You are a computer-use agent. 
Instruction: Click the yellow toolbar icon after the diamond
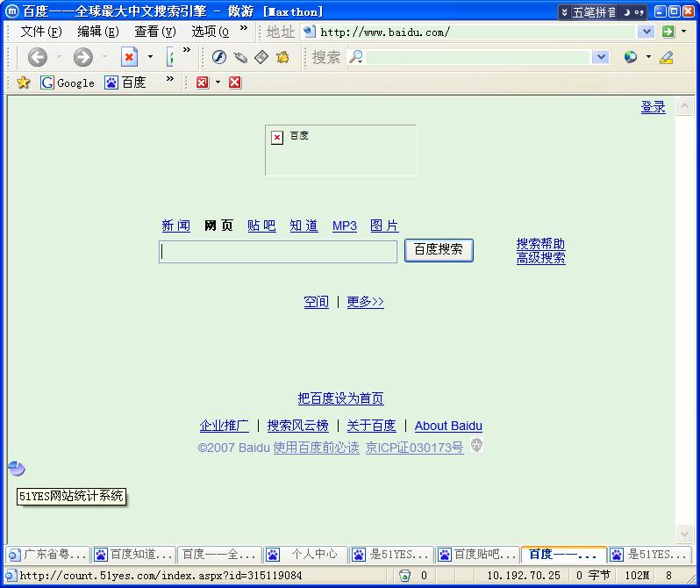[x=282, y=57]
